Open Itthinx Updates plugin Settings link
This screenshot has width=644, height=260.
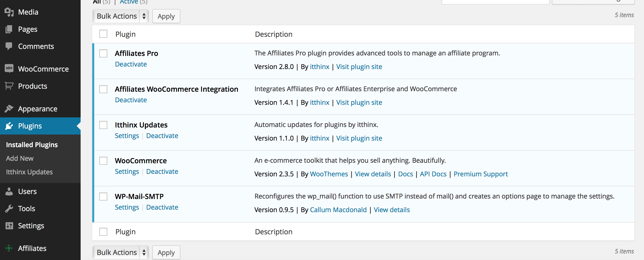[127, 136]
